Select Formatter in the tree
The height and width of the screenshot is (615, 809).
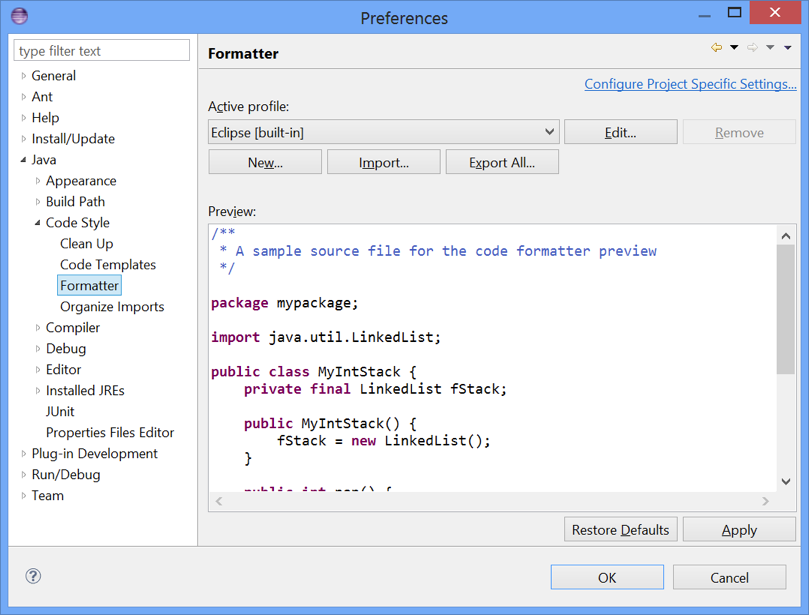[x=89, y=285]
